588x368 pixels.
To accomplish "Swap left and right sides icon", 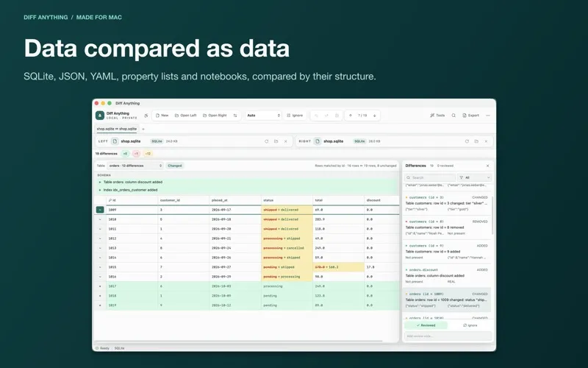I will point(235,116).
